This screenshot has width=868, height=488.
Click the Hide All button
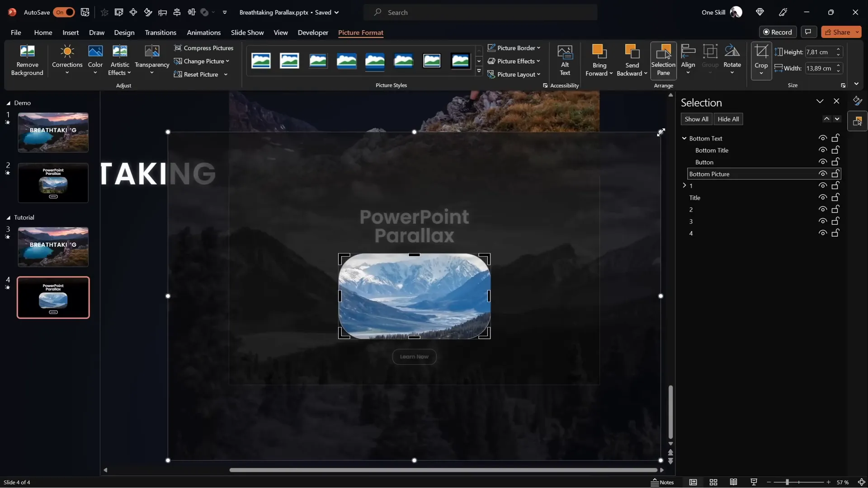[728, 119]
